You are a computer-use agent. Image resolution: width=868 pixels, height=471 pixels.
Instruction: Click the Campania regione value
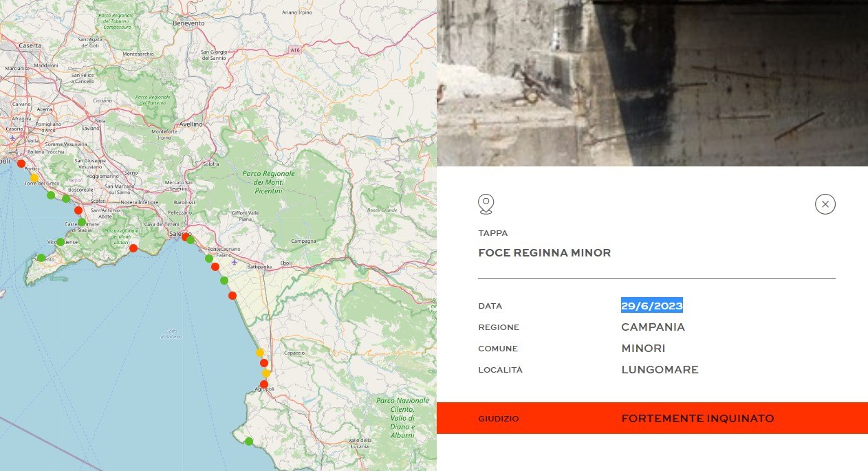(652, 327)
